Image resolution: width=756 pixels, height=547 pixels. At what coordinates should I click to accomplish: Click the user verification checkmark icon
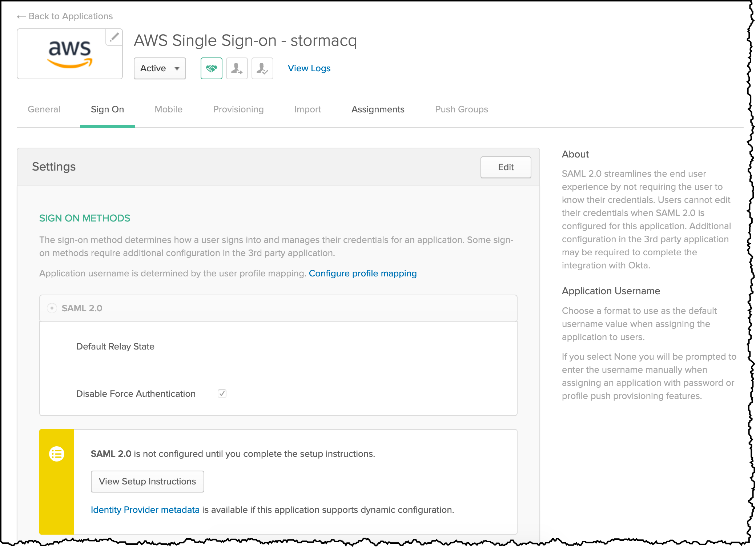(262, 68)
